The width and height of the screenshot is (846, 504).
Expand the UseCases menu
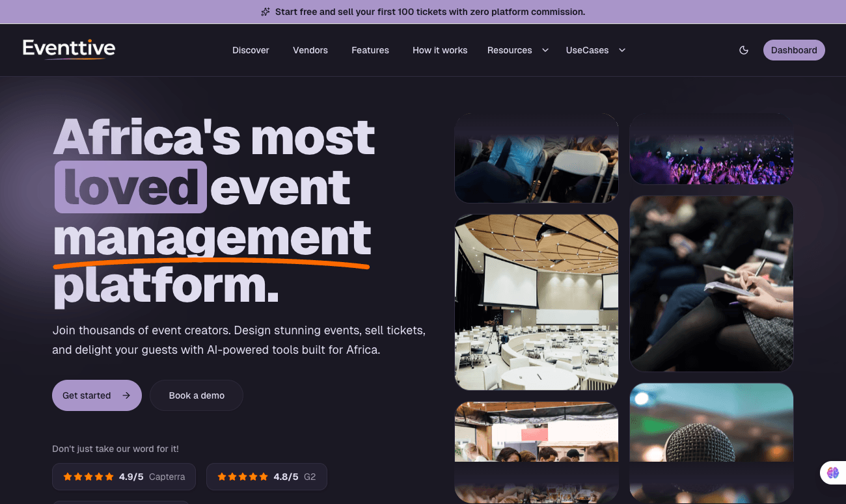[588, 50]
